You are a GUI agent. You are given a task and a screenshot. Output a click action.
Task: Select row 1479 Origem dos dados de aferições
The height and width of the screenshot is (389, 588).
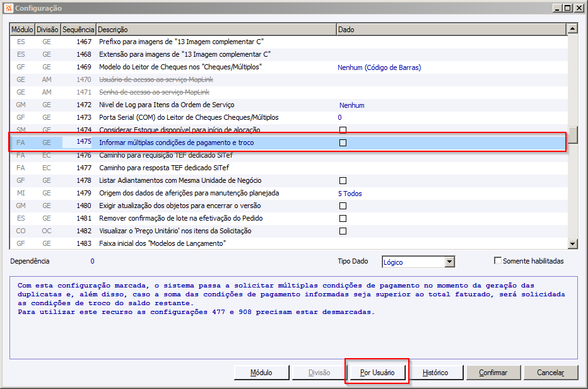(x=288, y=194)
